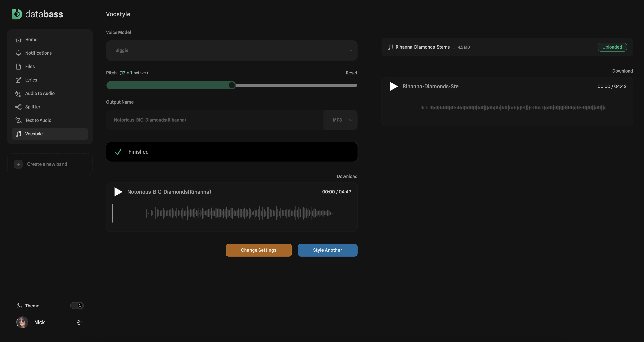Click the 4.5 MB file size text

pos(463,47)
